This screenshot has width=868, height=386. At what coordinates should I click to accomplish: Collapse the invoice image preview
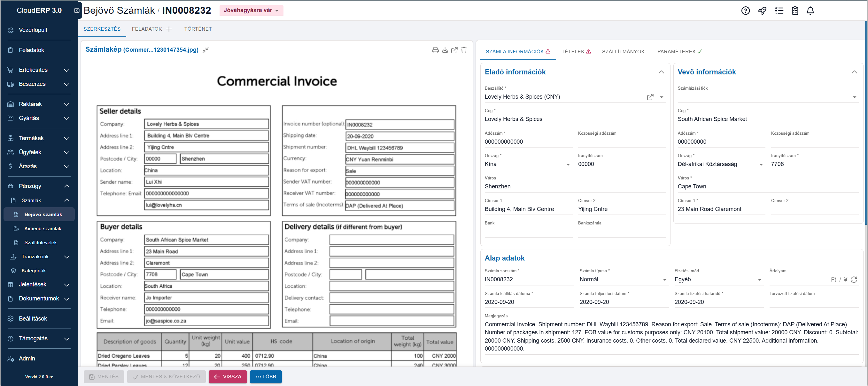click(x=205, y=50)
